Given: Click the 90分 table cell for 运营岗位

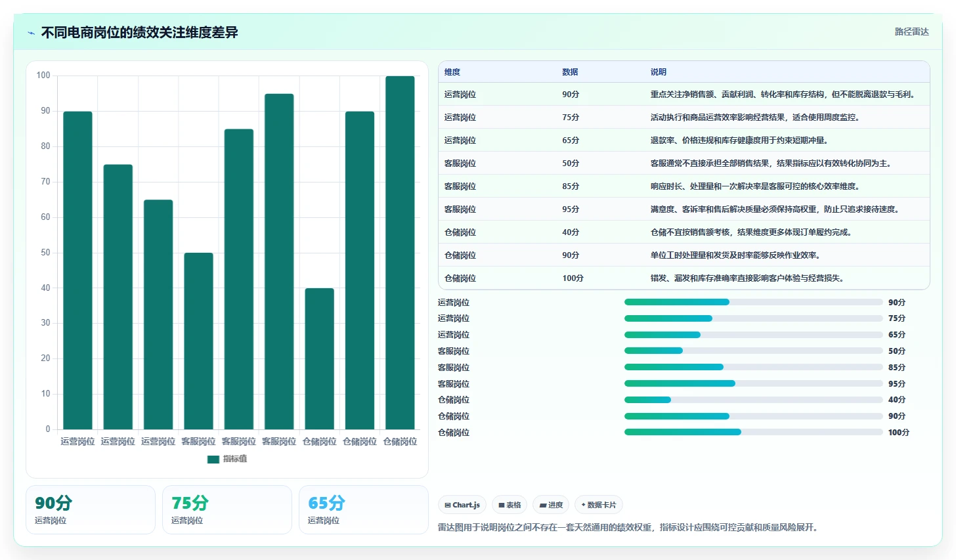Looking at the screenshot, I should (x=571, y=95).
